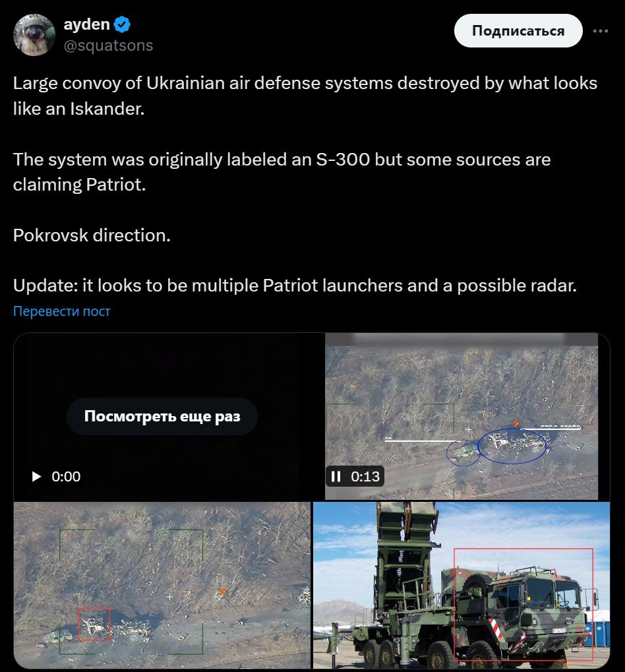The image size is (625, 672).
Task: Open ayden's profile avatar picture
Action: 34,34
